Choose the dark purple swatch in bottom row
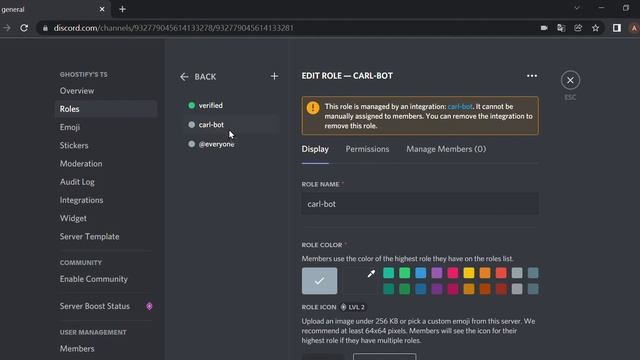The image size is (640, 360). (x=437, y=289)
